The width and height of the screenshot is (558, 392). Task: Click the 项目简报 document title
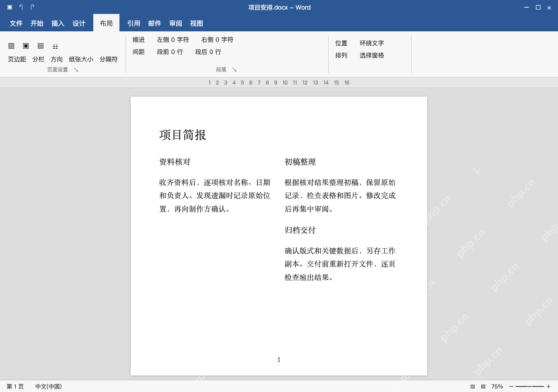click(183, 135)
